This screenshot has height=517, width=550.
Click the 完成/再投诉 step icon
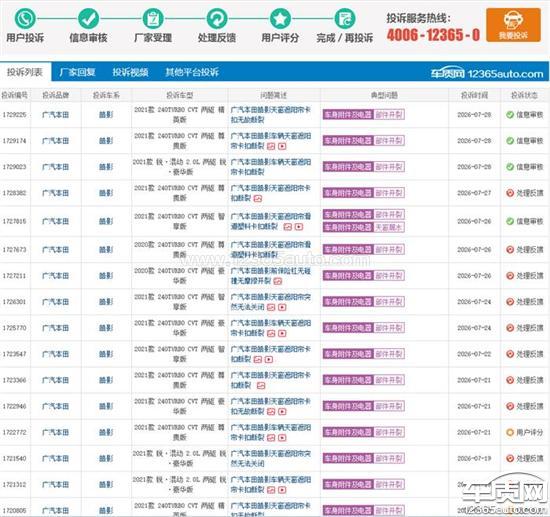coord(344,19)
